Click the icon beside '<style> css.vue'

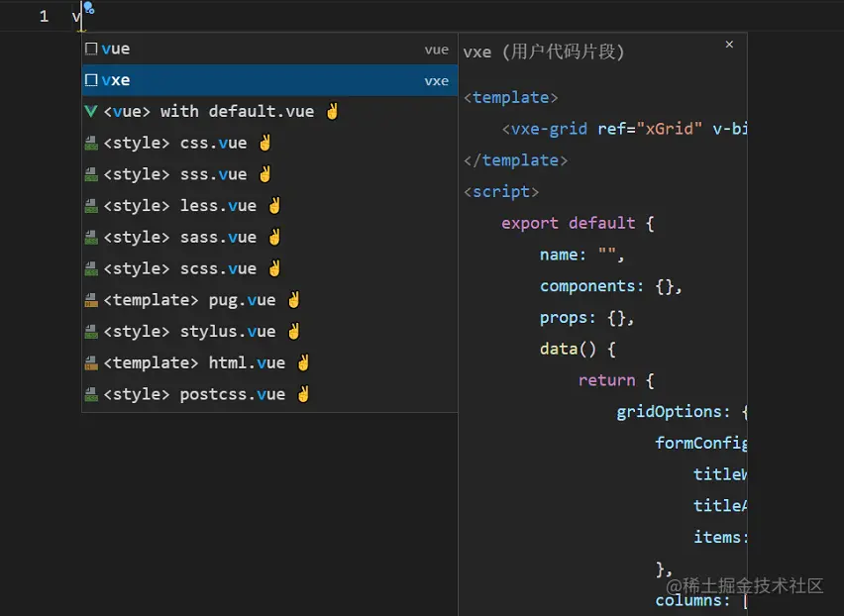(x=91, y=143)
